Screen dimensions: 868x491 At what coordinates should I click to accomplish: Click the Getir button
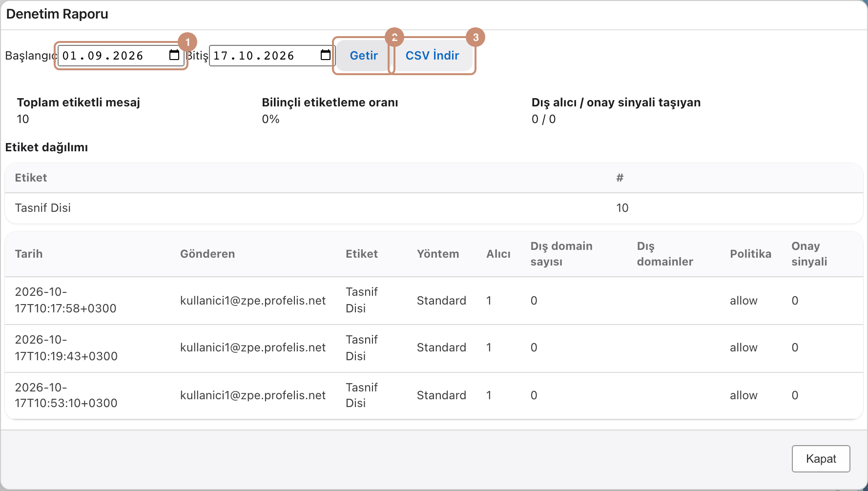pyautogui.click(x=364, y=56)
